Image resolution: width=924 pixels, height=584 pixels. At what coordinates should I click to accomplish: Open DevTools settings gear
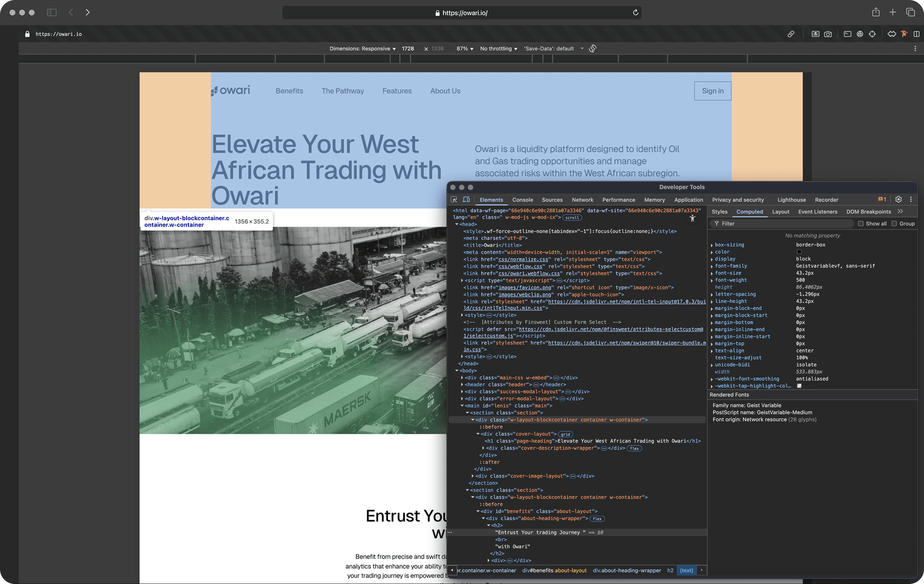(898, 199)
